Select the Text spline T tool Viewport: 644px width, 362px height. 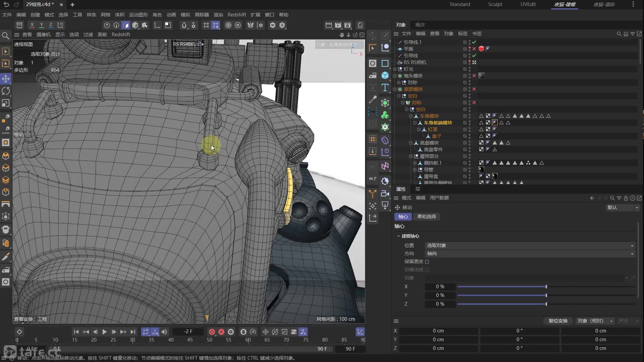click(385, 87)
